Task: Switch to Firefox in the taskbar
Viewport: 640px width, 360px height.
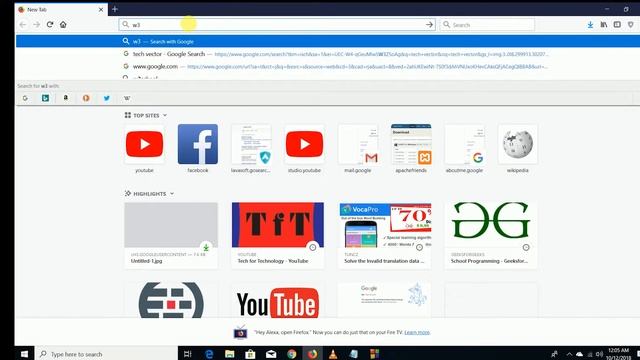Action: pos(312,354)
